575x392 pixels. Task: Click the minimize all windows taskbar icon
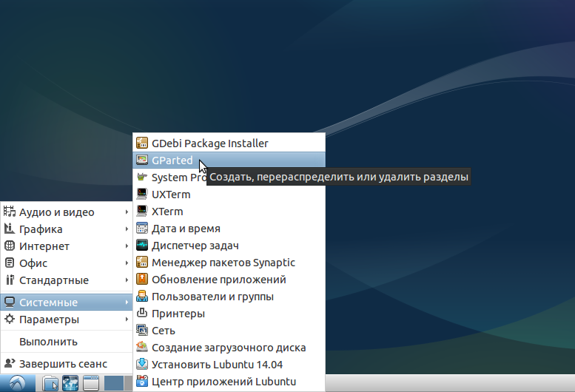click(x=91, y=384)
